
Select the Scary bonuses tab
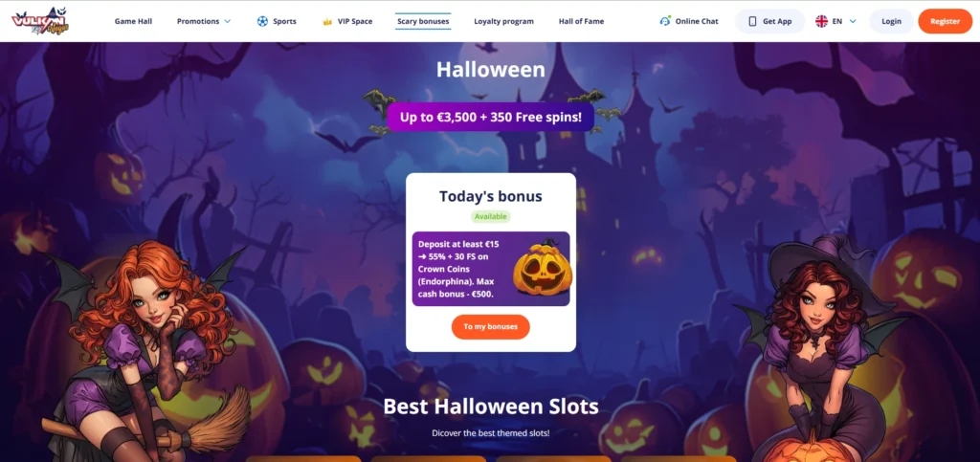(423, 21)
